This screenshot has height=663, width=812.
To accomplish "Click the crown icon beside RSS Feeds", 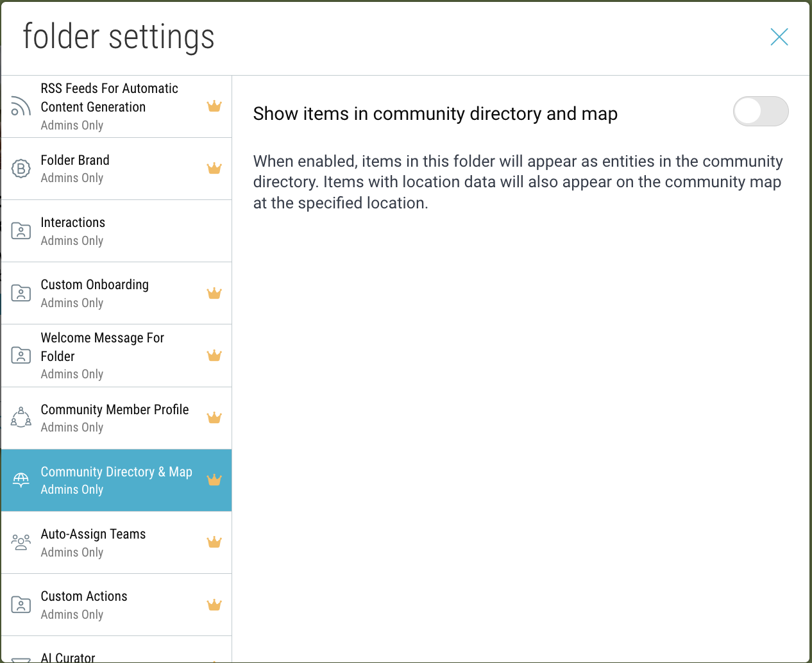I will pos(214,106).
